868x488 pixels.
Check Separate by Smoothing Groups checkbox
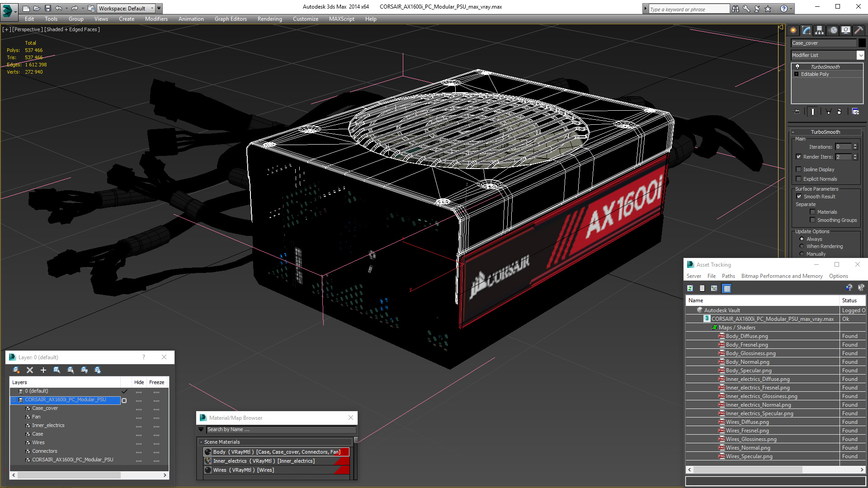coord(812,220)
